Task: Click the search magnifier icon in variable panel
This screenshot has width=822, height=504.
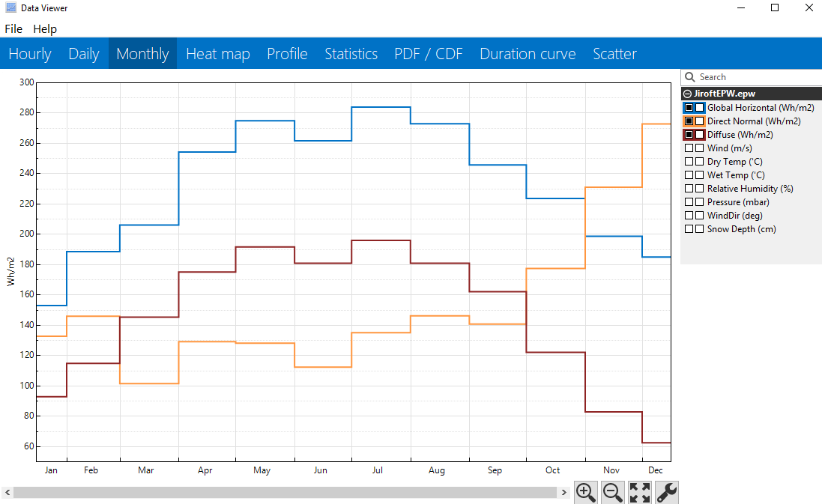Action: point(690,77)
